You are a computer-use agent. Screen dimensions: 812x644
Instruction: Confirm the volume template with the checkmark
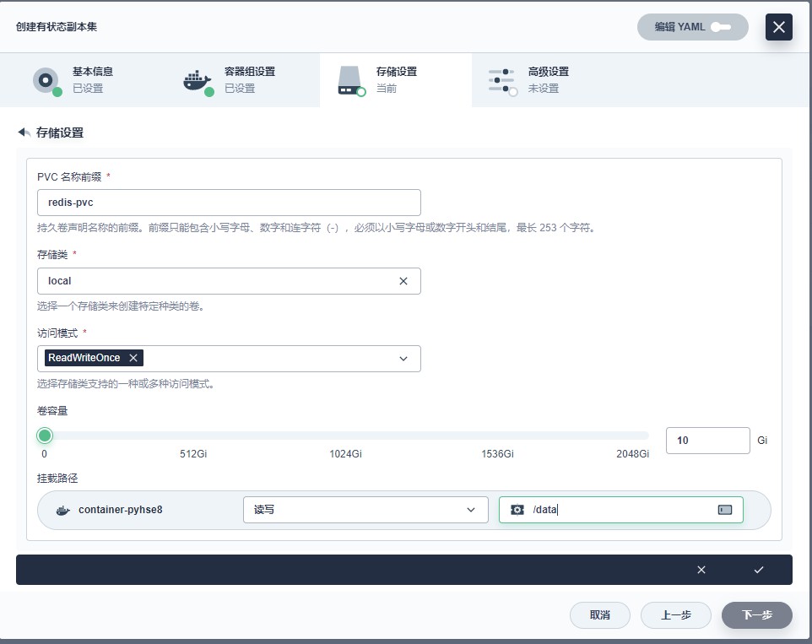tap(759, 570)
